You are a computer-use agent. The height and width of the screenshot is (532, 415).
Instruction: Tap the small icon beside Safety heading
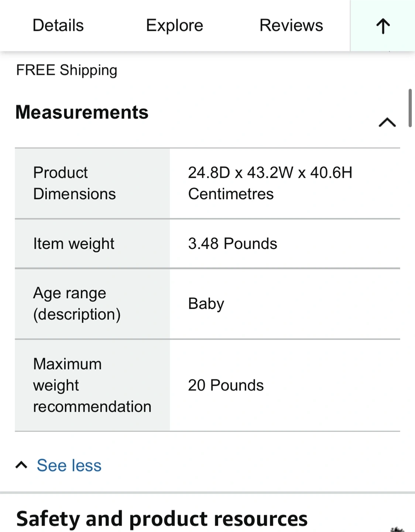[x=397, y=529]
